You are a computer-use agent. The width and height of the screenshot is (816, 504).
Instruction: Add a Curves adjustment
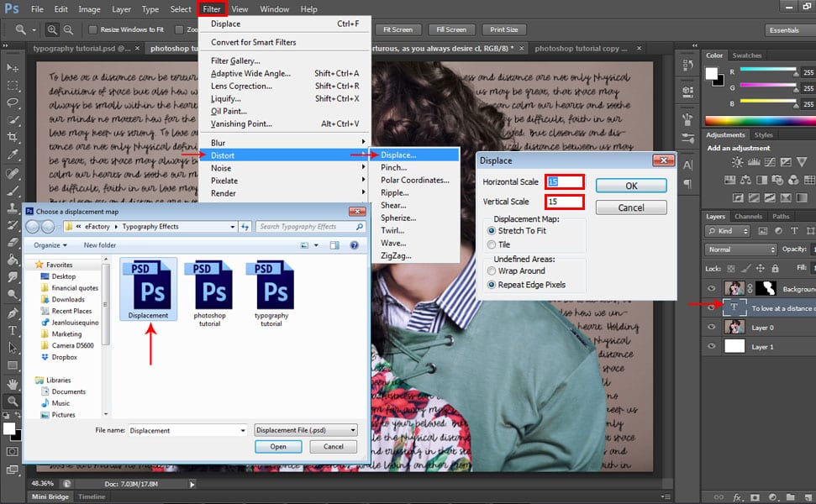click(770, 162)
